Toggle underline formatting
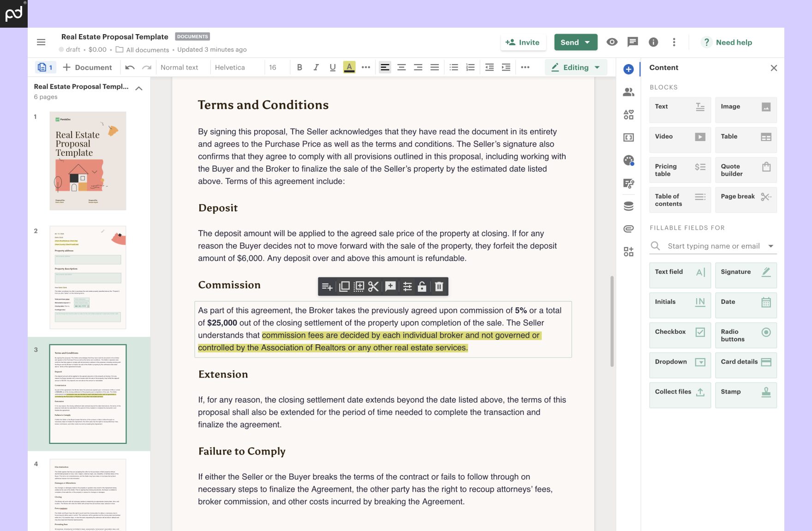This screenshot has height=531, width=812. tap(333, 67)
